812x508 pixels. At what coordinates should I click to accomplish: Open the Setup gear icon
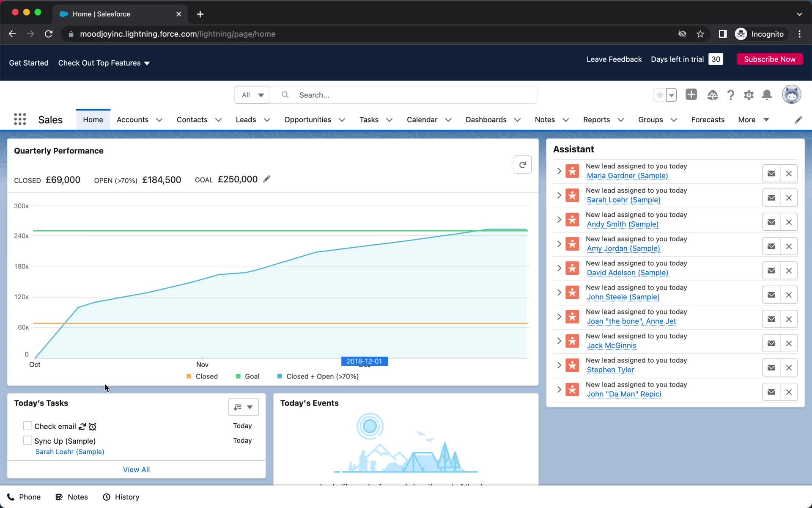tap(749, 95)
